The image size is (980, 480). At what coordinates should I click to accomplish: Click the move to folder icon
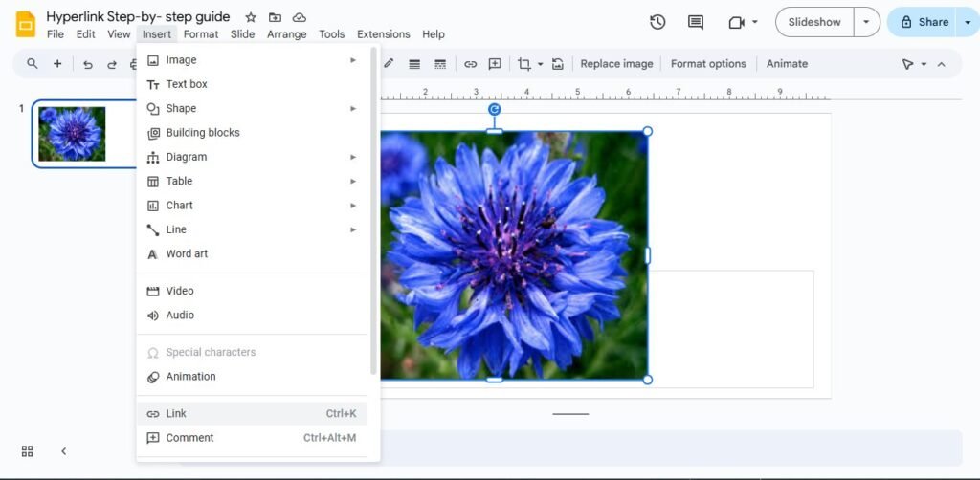(275, 17)
